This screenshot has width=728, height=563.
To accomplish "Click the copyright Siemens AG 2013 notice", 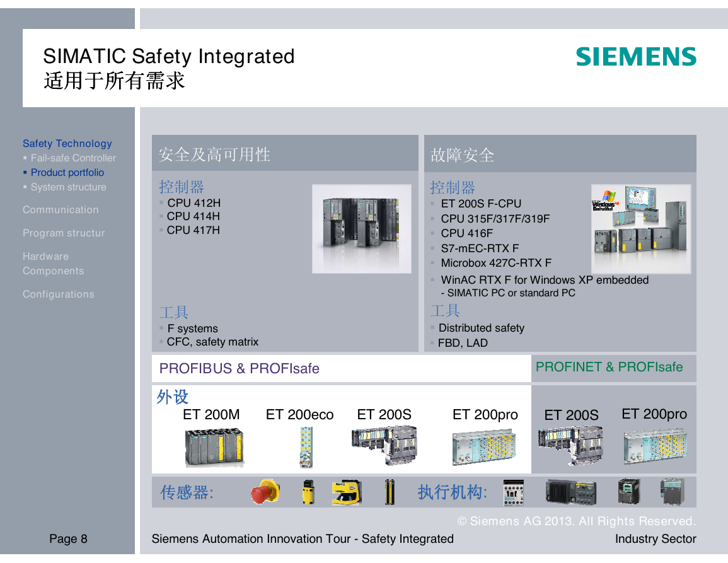I will [577, 521].
